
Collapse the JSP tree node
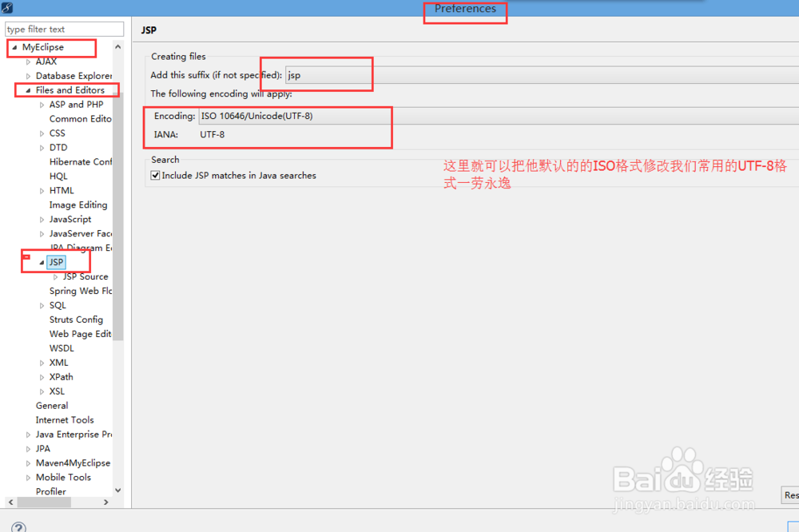point(42,263)
